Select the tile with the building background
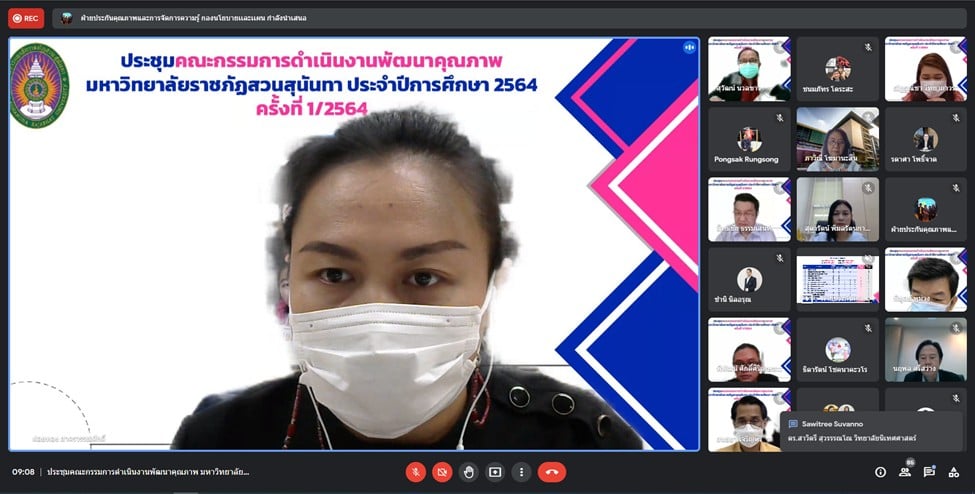Screen dimensions: 975x494 (837, 140)
